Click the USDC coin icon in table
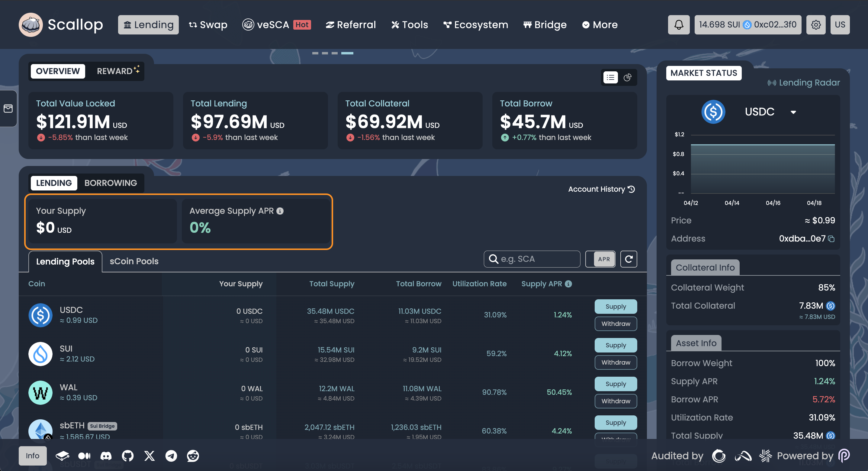 coord(40,315)
